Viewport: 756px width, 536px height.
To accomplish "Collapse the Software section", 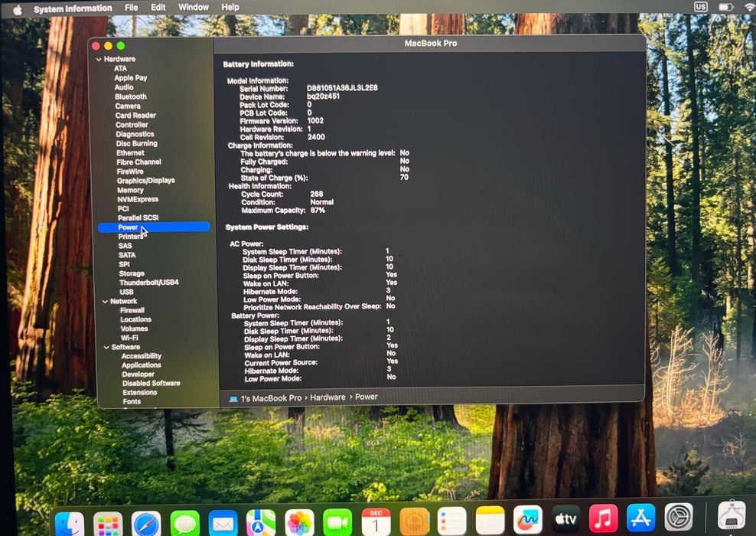I will click(x=106, y=348).
